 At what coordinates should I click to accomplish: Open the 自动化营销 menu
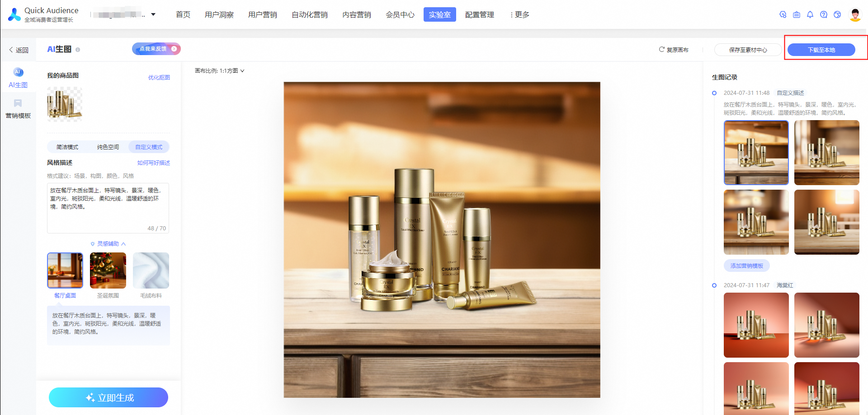[x=310, y=15]
